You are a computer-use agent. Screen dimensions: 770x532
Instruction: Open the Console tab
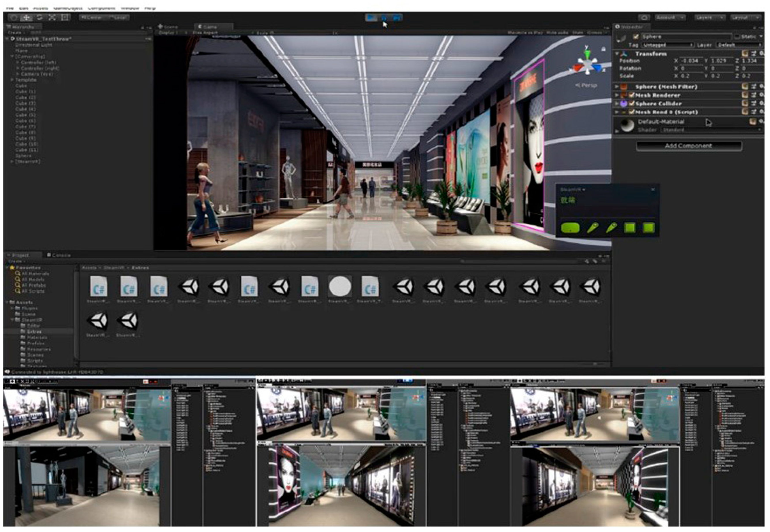[x=59, y=255]
